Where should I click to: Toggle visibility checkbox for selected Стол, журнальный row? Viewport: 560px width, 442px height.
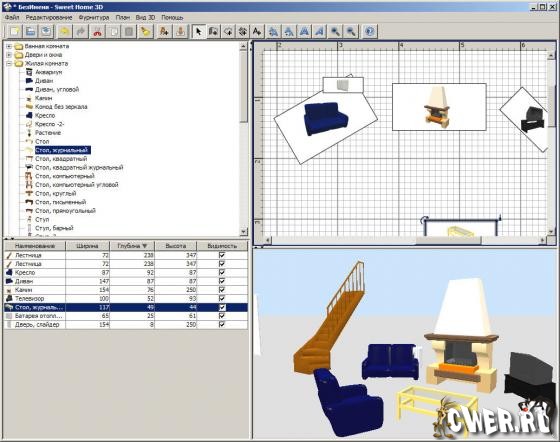222,307
